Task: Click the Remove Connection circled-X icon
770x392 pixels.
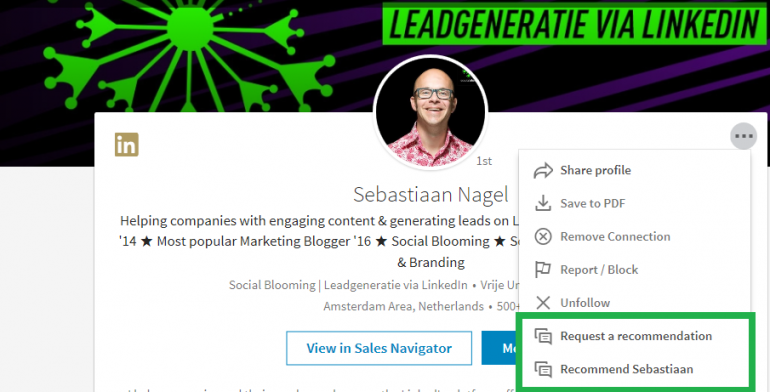Action: pyautogui.click(x=543, y=237)
